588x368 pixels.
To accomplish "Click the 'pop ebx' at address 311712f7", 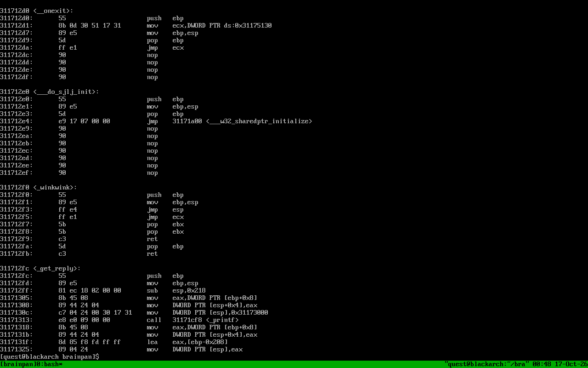I will click(165, 224).
